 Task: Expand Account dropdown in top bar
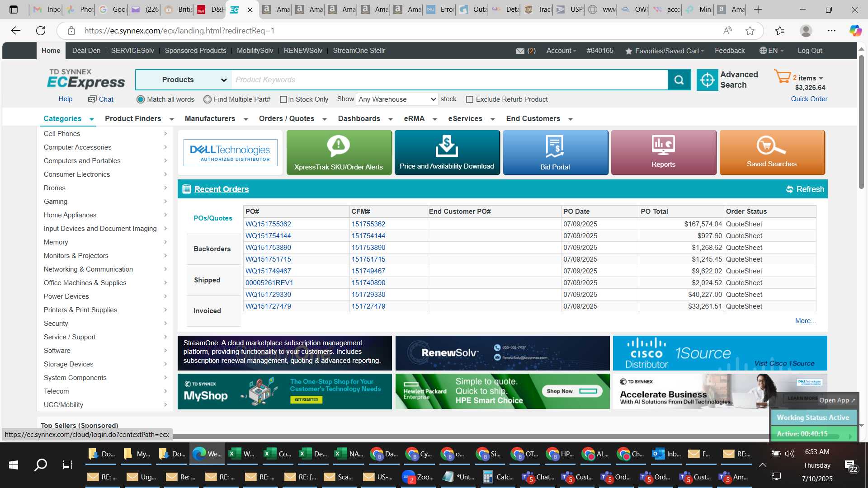(x=561, y=51)
